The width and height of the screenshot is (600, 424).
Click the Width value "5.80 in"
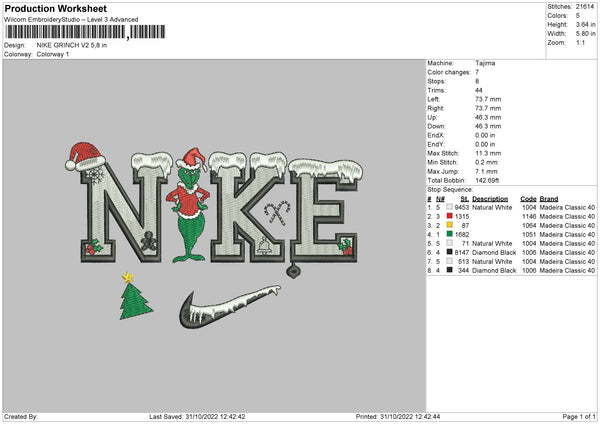(x=585, y=34)
